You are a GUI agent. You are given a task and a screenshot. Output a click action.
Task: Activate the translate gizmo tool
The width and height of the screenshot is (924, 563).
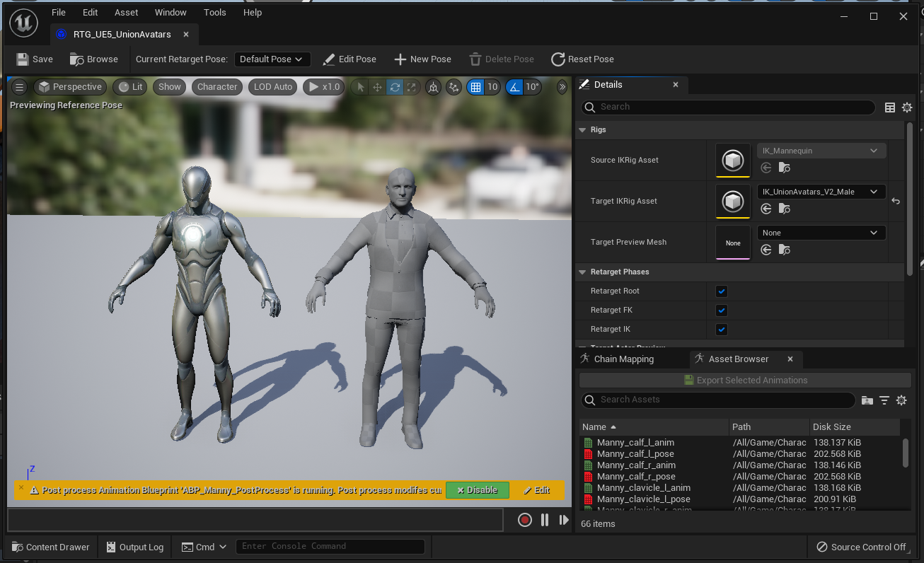pos(378,87)
